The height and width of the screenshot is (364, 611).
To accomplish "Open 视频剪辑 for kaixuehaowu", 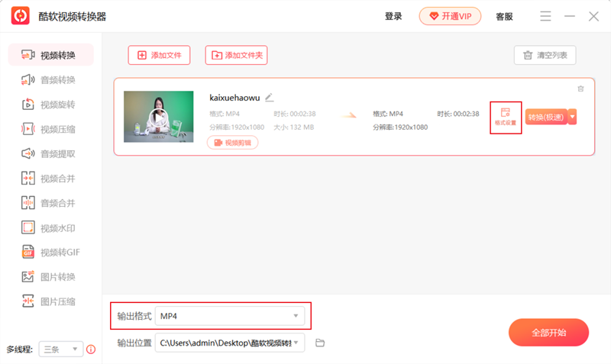I will (x=233, y=143).
